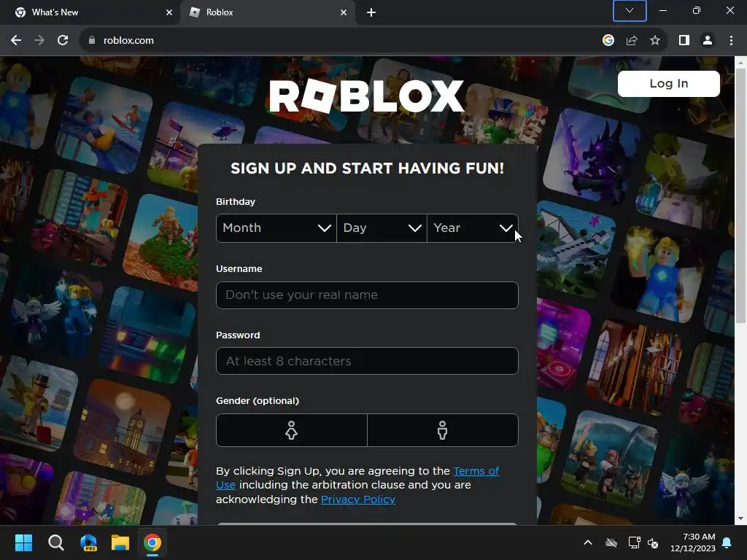Select the Roblox tab
The image size is (747, 560).
[x=269, y=12]
